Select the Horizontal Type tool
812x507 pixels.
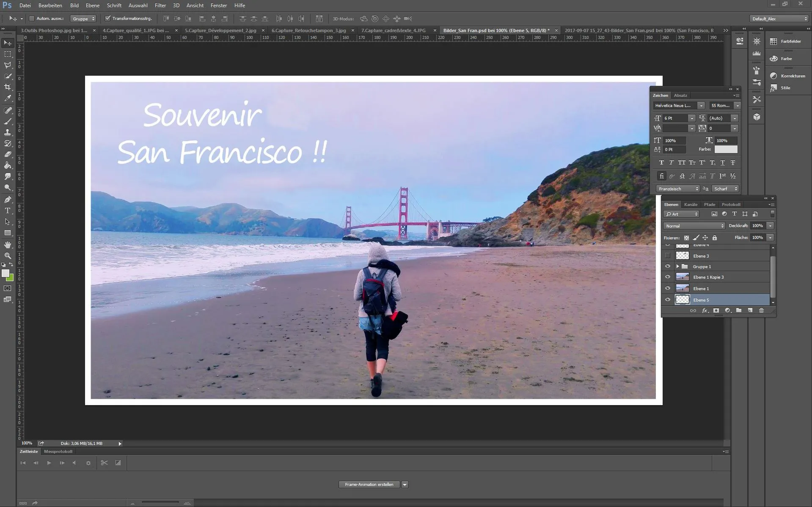coord(7,210)
